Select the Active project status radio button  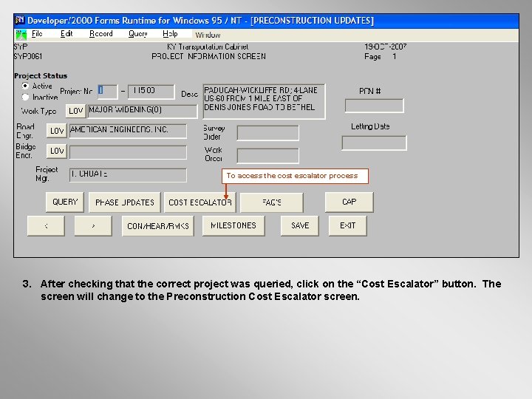(x=25, y=86)
